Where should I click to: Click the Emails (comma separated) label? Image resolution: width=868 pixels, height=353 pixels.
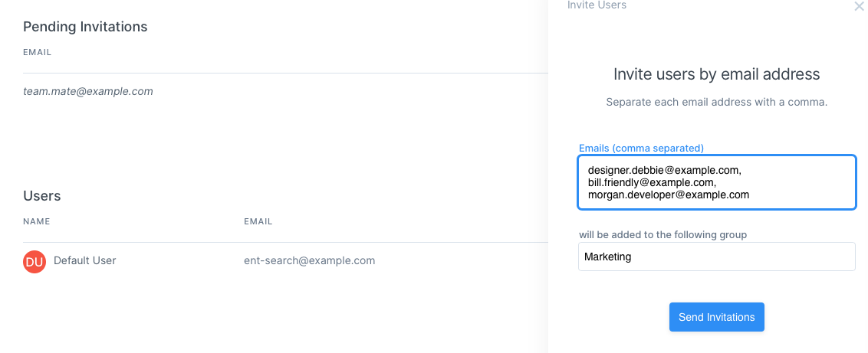[641, 148]
